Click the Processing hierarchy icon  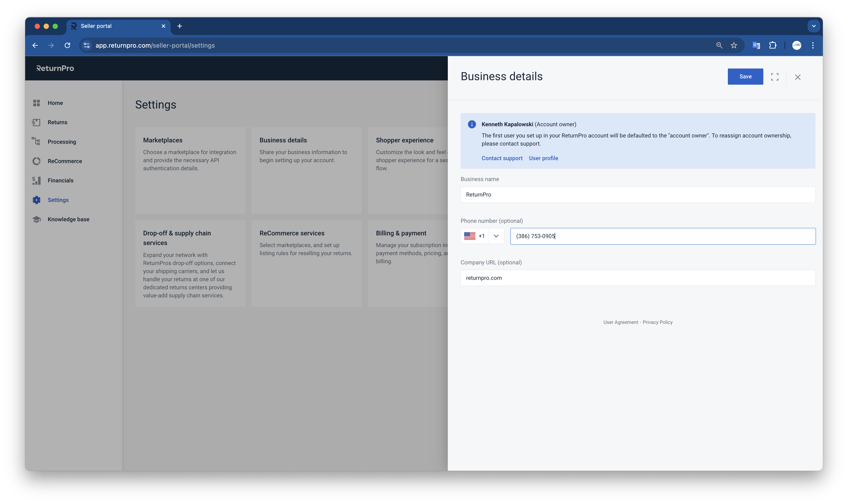click(x=36, y=141)
